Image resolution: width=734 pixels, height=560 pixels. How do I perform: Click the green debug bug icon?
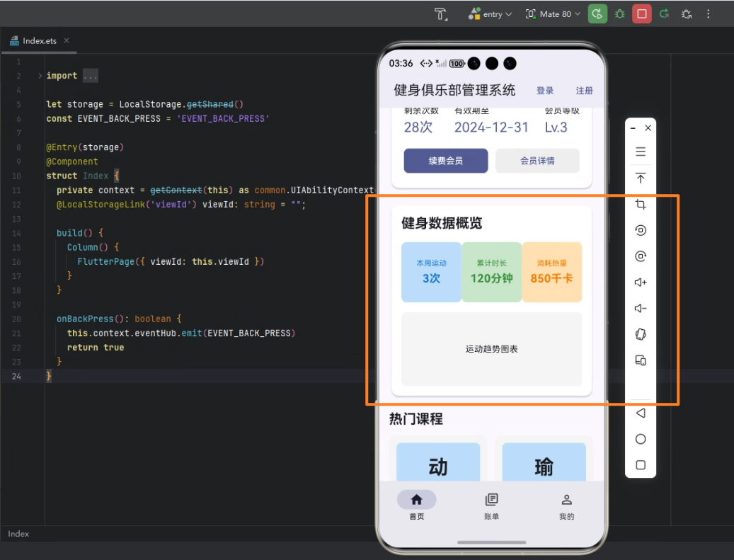[x=620, y=14]
